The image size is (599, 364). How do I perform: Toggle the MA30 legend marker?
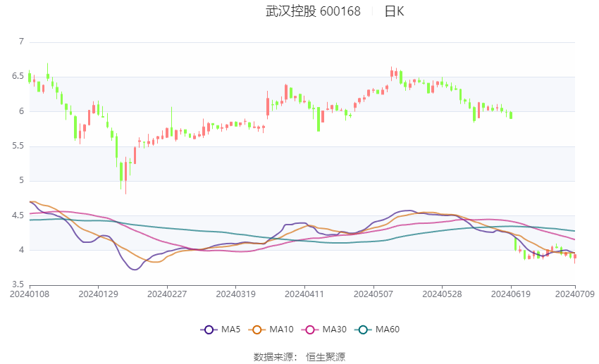pos(310,330)
